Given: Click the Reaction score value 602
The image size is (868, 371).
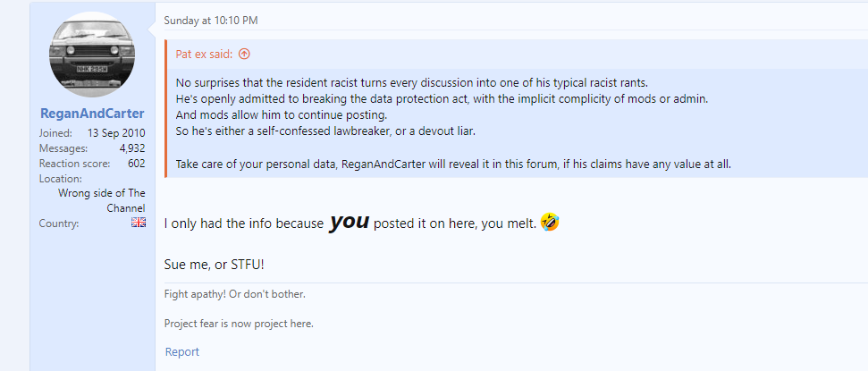Looking at the screenshot, I should [x=136, y=164].
